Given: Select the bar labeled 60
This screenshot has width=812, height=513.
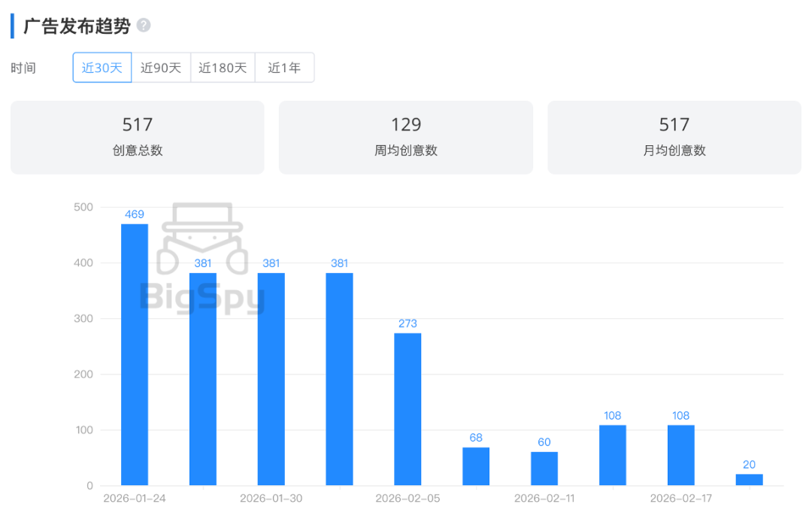Looking at the screenshot, I should [544, 469].
